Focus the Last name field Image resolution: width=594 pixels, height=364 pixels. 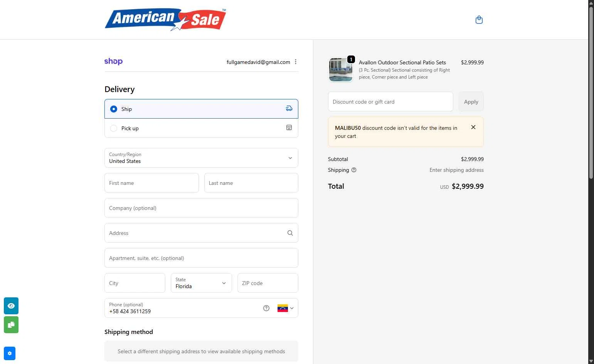click(251, 183)
